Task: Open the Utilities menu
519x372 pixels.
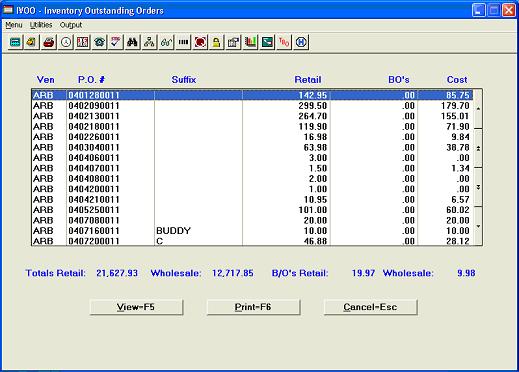Action: click(41, 25)
